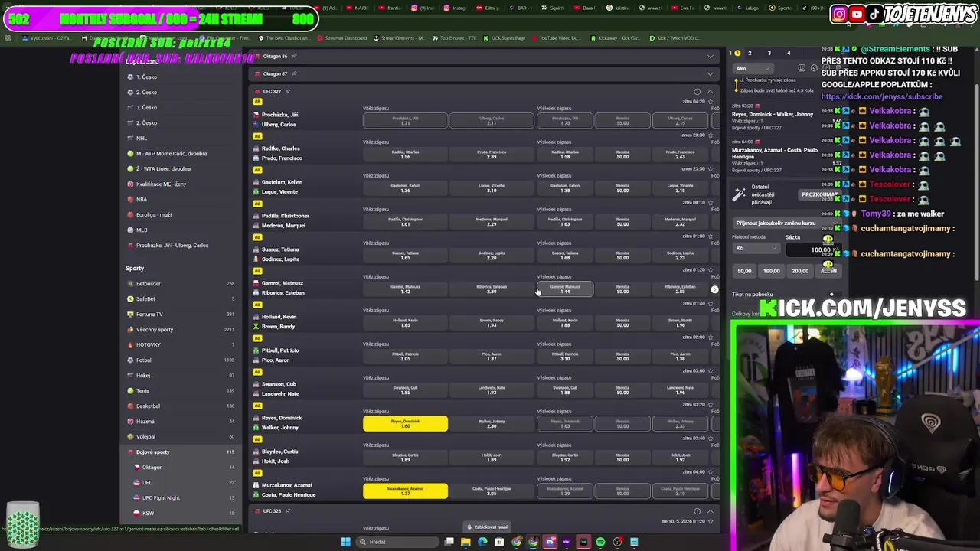The image size is (980, 551).
Task: Open the UFC 327 info icon
Action: click(x=697, y=92)
